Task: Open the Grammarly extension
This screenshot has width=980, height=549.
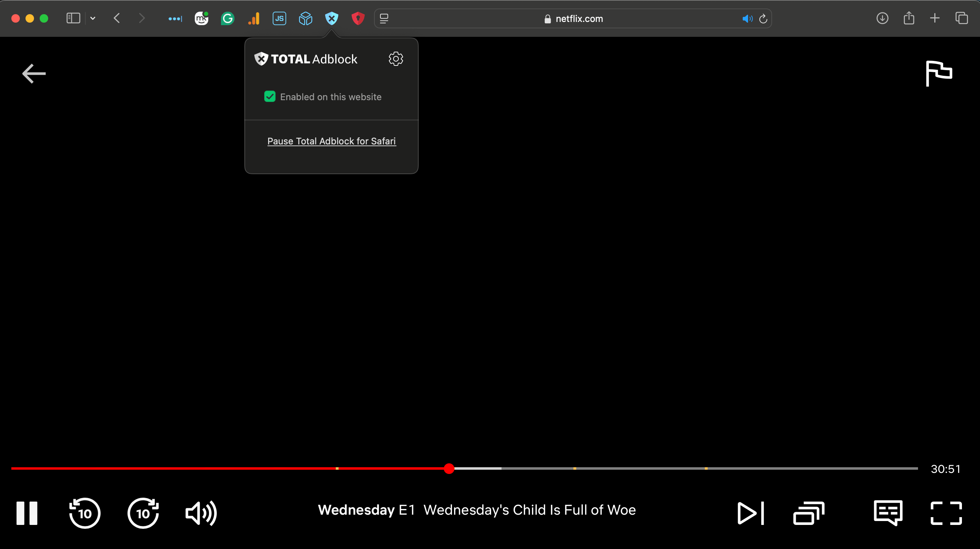Action: pyautogui.click(x=227, y=18)
